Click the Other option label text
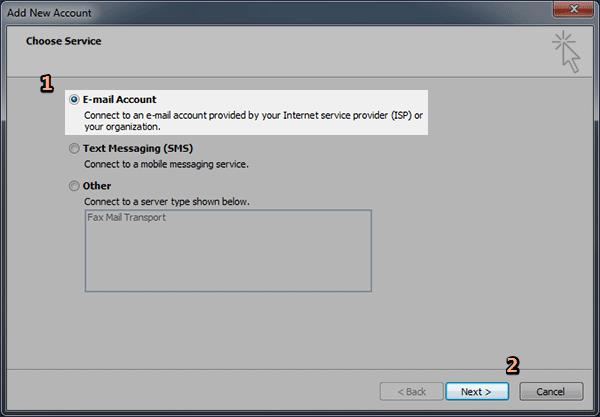Screen dimensions: 600x417 (x=97, y=186)
